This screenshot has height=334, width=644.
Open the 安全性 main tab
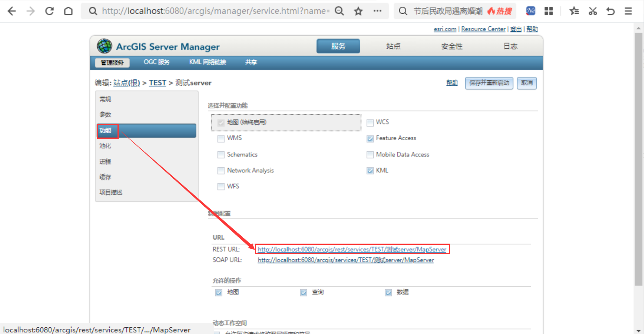[x=452, y=46]
